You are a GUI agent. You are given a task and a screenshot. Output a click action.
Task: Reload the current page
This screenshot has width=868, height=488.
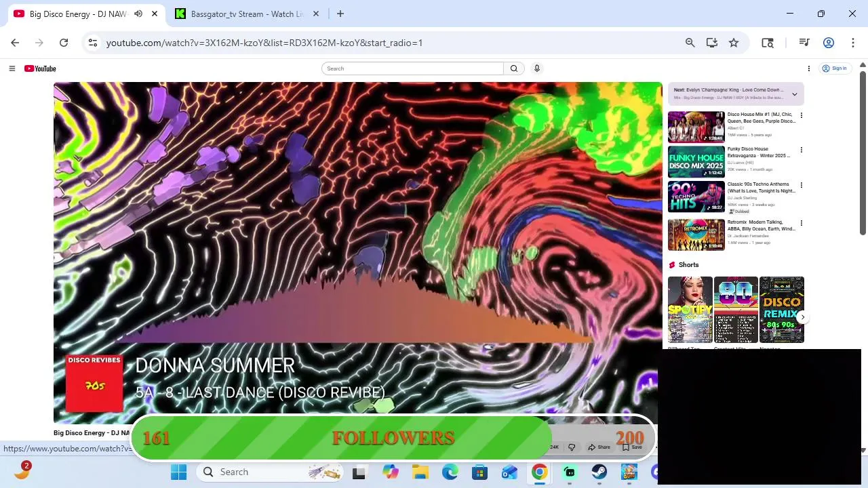point(64,43)
